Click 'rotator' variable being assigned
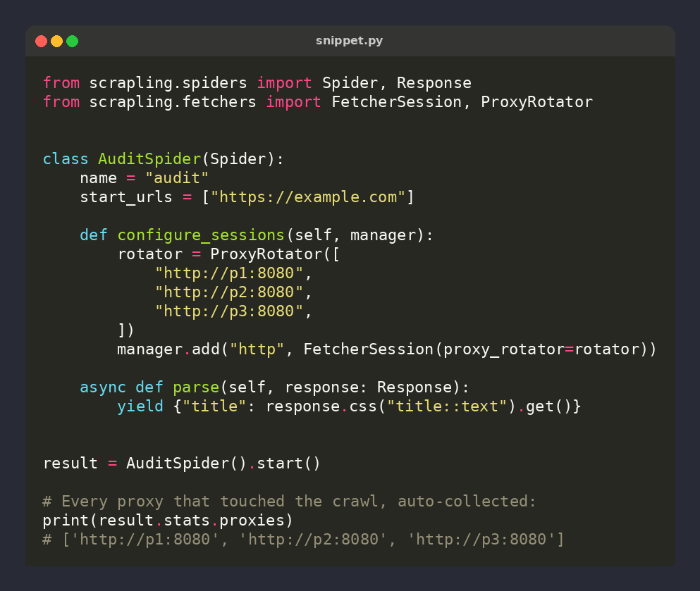Image resolution: width=700 pixels, height=591 pixels. [149, 254]
